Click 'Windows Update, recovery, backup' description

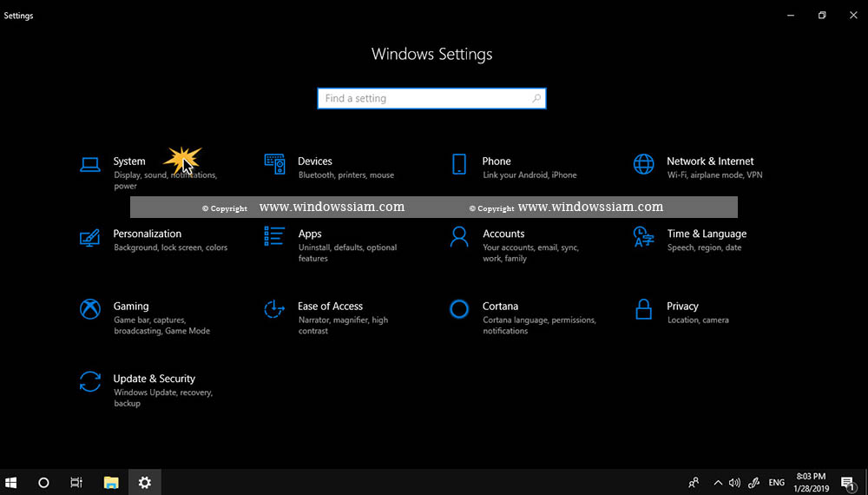[163, 398]
